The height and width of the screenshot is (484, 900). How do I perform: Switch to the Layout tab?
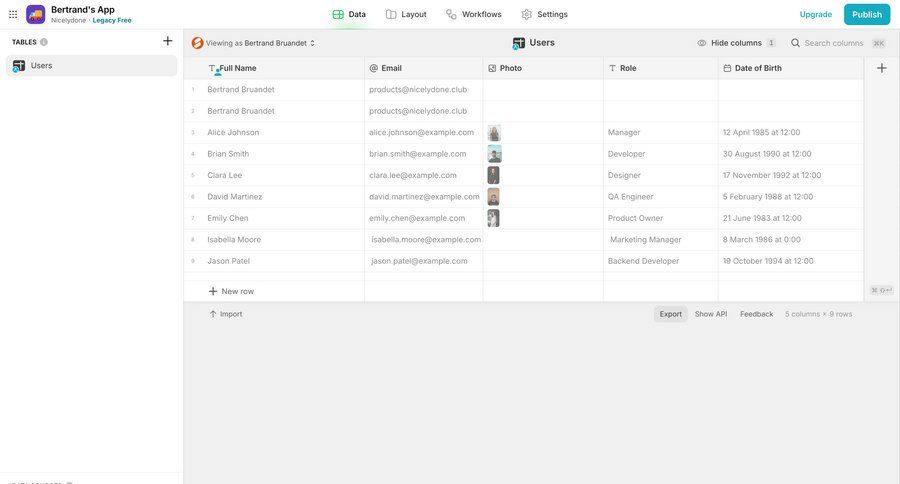[406, 14]
